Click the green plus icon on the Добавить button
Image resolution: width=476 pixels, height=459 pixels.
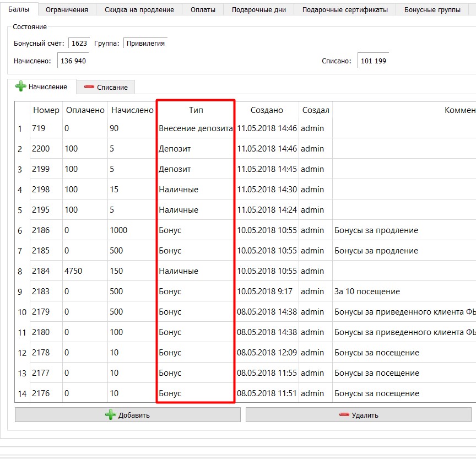point(111,414)
